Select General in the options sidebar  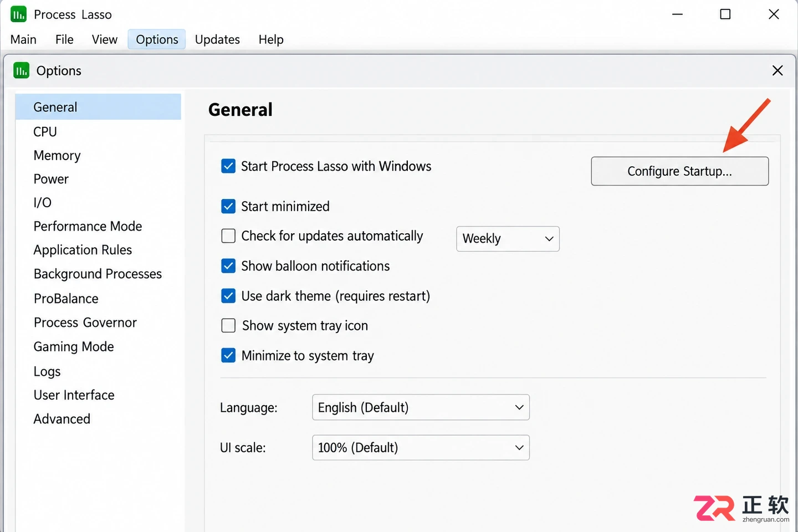pyautogui.click(x=99, y=107)
